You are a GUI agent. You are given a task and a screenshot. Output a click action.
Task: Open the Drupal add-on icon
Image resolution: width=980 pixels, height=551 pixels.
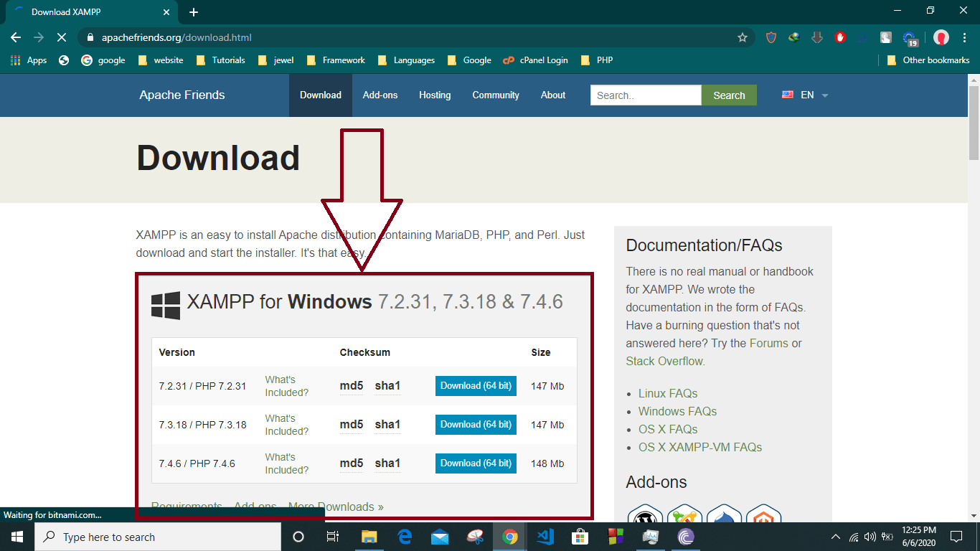click(x=724, y=515)
